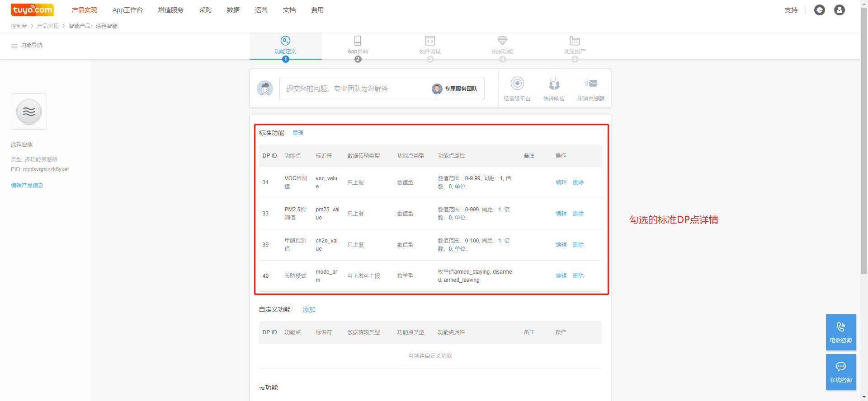Click the 轻量级平台 target icon
The width and height of the screenshot is (868, 401).
(517, 84)
